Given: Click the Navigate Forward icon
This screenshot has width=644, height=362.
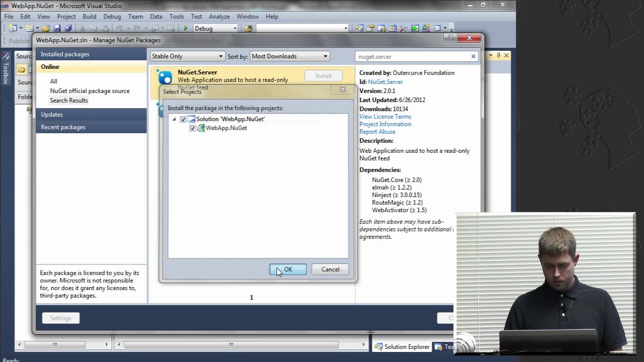Looking at the screenshot, I should click(x=171, y=28).
